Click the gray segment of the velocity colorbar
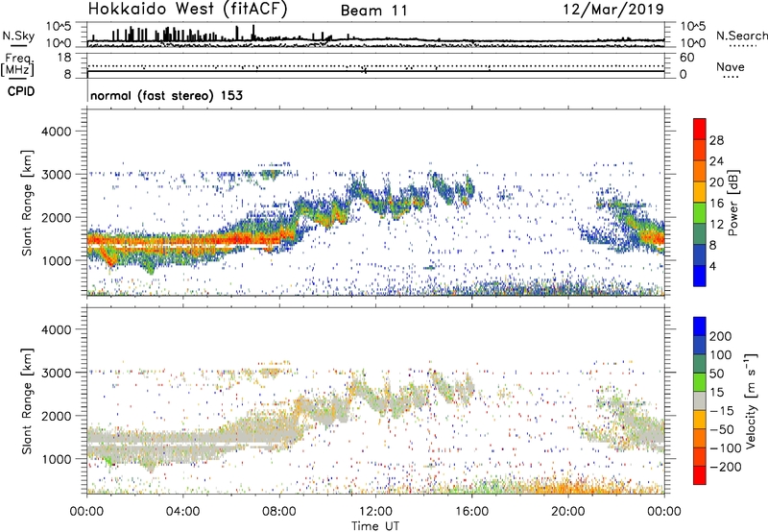This screenshot has height=532, width=768. tap(700, 401)
